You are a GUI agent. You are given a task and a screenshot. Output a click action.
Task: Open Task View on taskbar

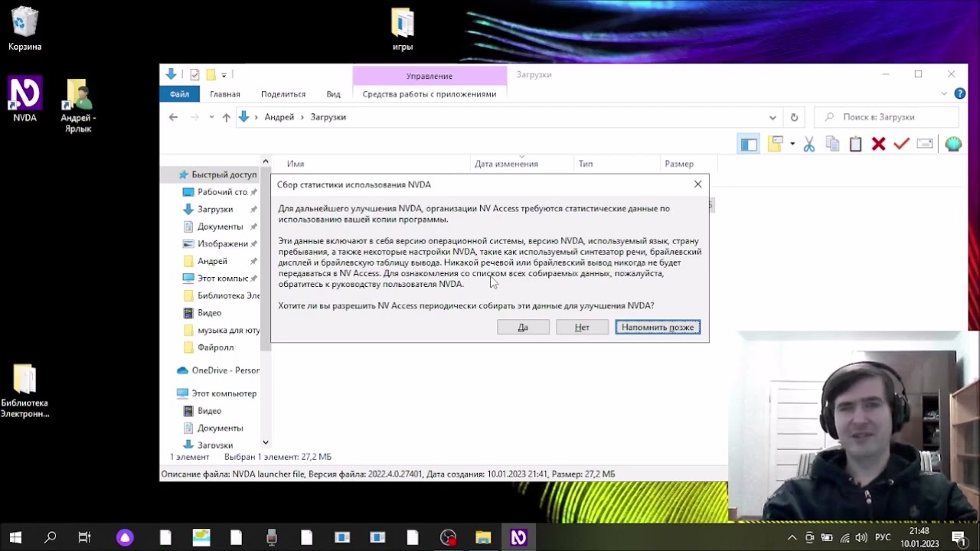84,537
